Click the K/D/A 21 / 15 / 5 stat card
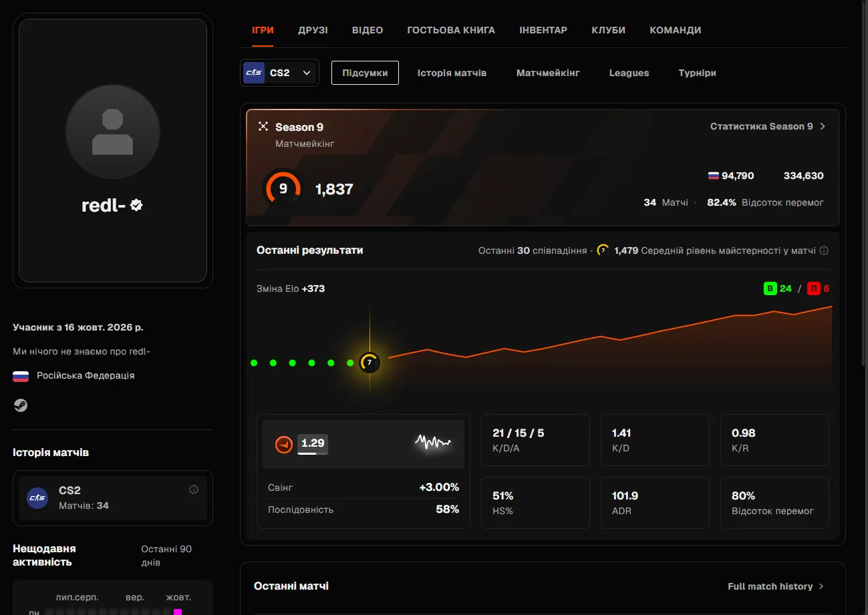Screen dimensions: 868x615 coord(535,440)
